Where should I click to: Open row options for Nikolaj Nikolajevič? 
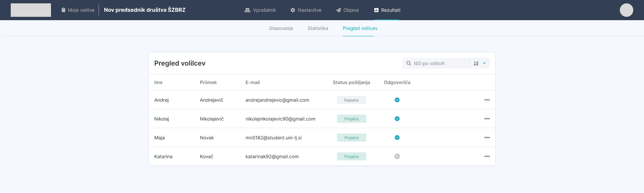[487, 119]
